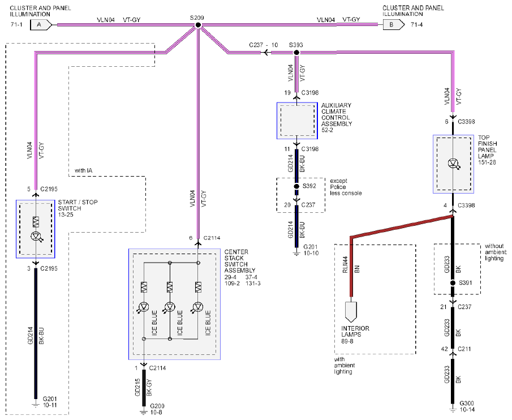The image size is (512, 420).
Task: Click the G300 10-14 ground symbol
Action: 453,409
